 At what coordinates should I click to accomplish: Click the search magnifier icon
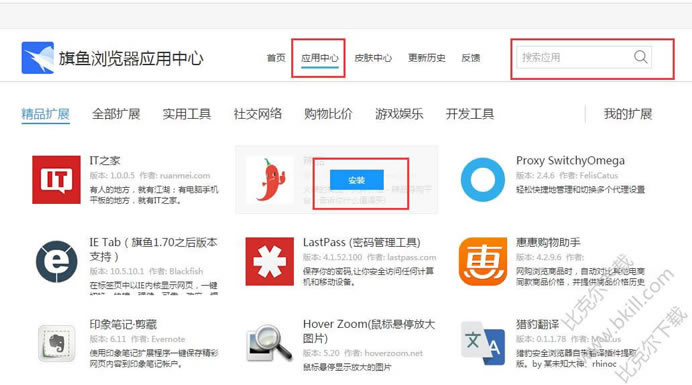[640, 57]
